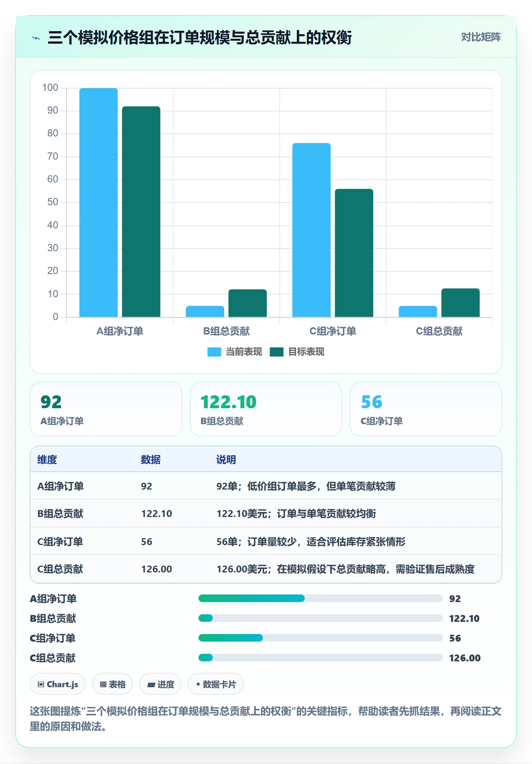Click table cell A组净订单

coord(60,486)
